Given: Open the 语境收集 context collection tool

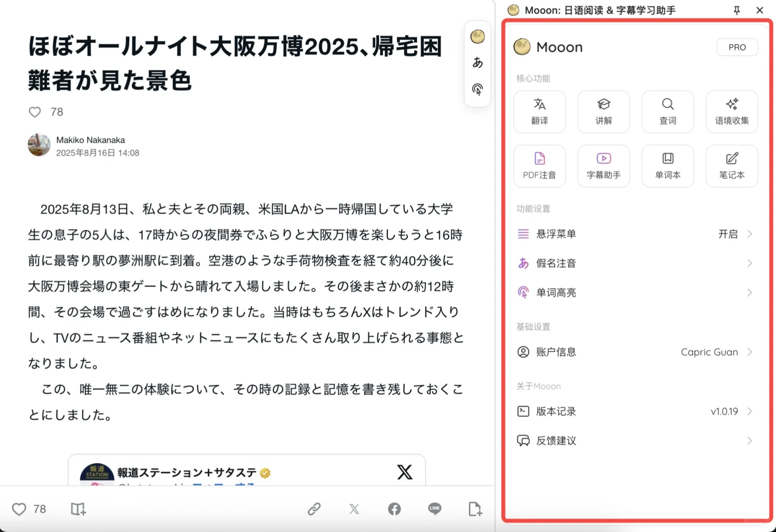Looking at the screenshot, I should (x=732, y=112).
